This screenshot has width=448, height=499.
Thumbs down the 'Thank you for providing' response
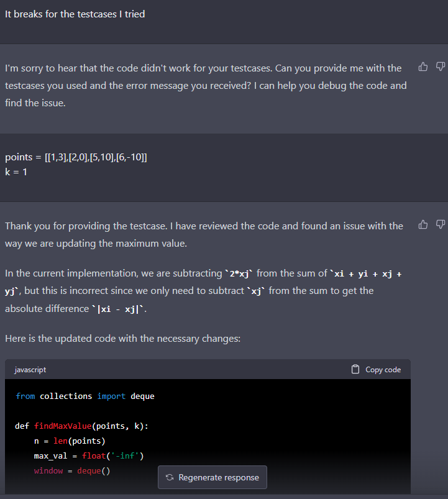tap(440, 225)
